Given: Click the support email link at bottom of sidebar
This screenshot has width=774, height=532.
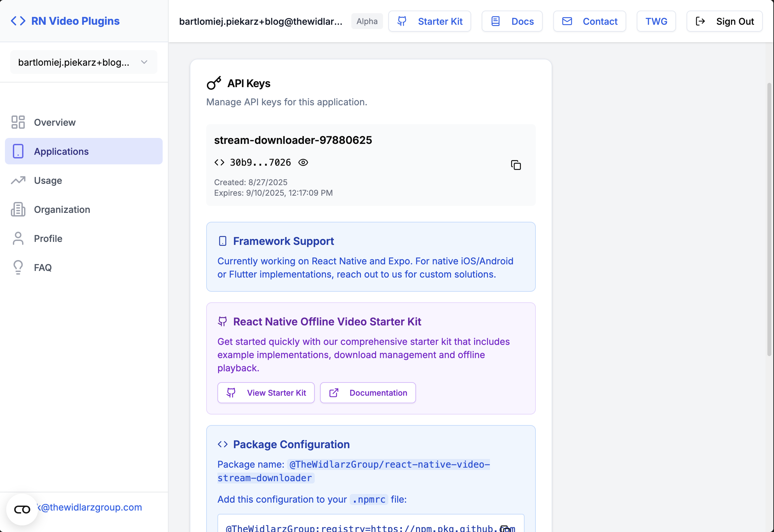Looking at the screenshot, I should coord(89,507).
